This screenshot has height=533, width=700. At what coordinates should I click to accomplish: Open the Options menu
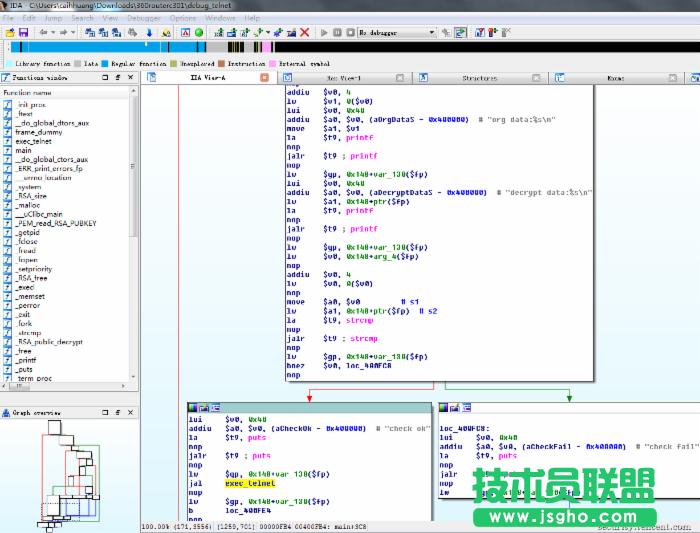pyautogui.click(x=183, y=18)
